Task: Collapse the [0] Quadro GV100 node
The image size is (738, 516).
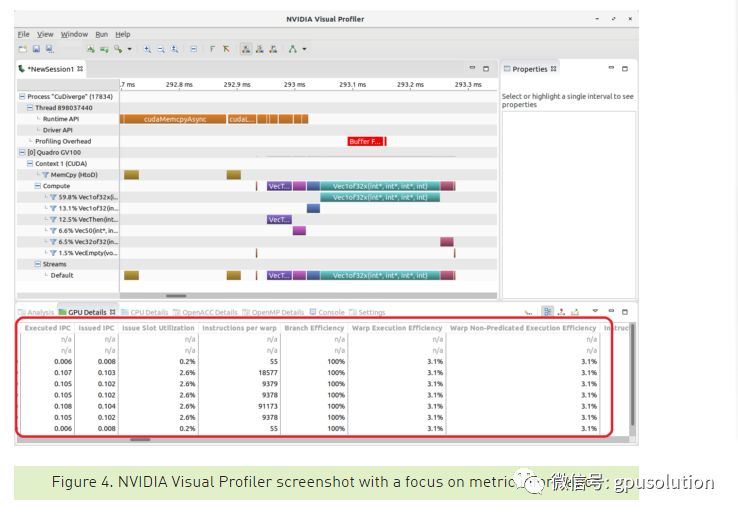Action: (x=22, y=152)
